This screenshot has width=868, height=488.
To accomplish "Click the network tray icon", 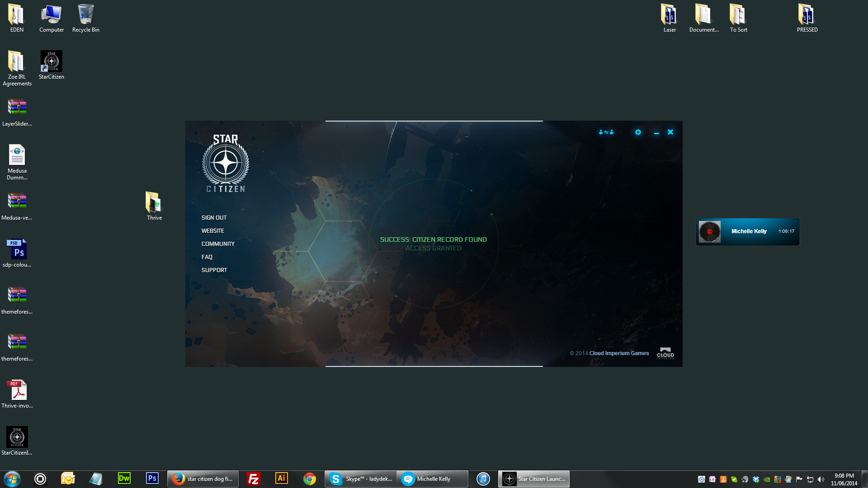I will click(x=810, y=479).
